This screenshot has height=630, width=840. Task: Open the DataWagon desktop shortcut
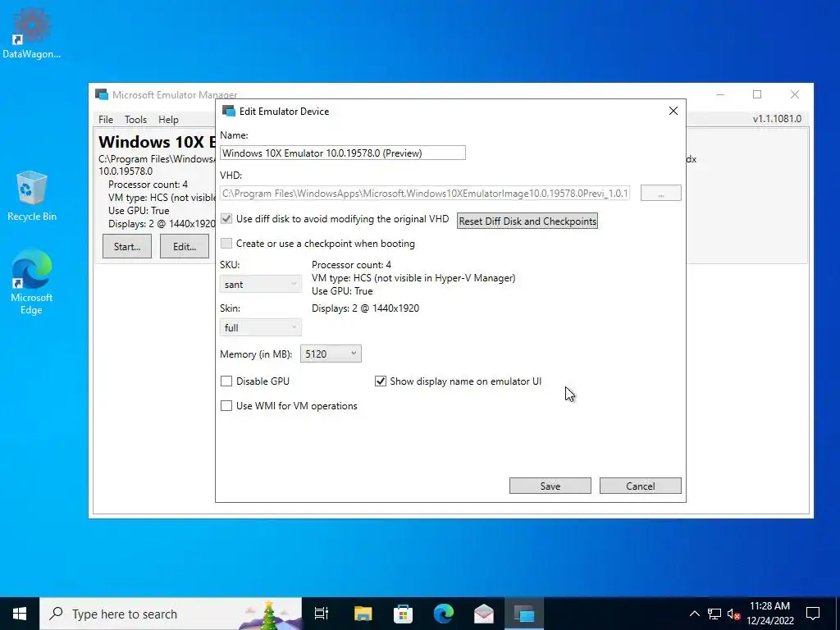tap(32, 32)
